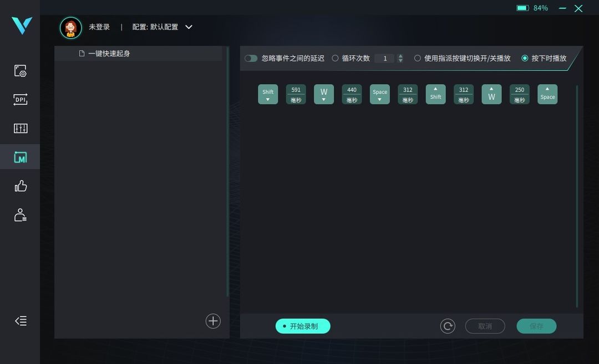Open the thumbs-up recommendations page

click(x=21, y=186)
